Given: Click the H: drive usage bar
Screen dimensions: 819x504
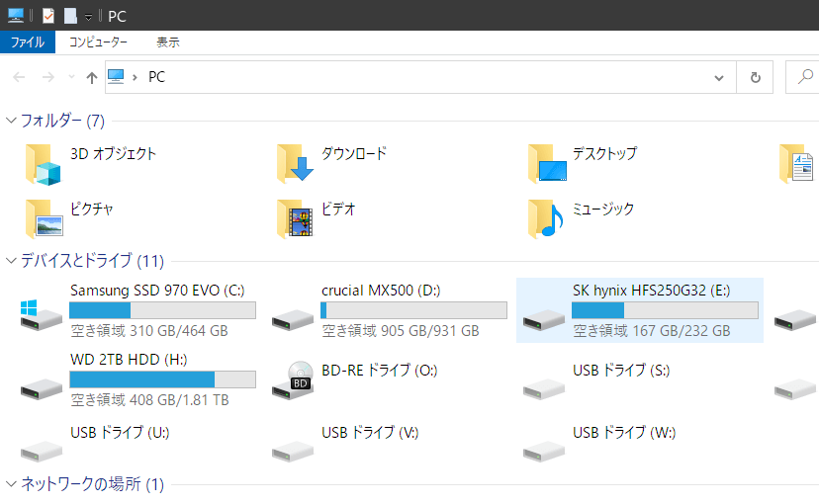Looking at the screenshot, I should tap(162, 379).
